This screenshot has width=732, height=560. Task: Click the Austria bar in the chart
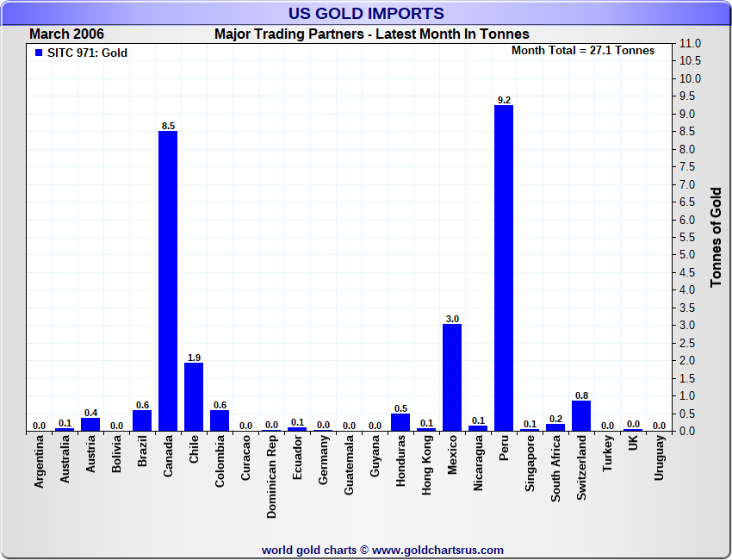[x=90, y=424]
